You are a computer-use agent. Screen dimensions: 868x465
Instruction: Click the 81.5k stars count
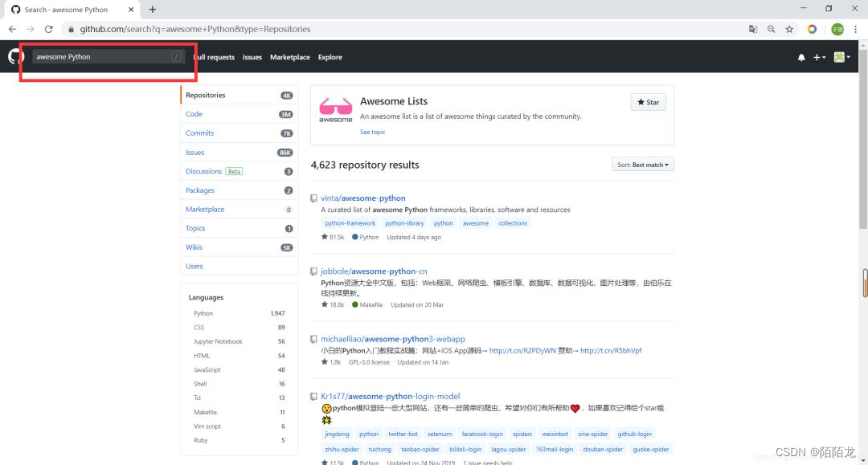333,237
